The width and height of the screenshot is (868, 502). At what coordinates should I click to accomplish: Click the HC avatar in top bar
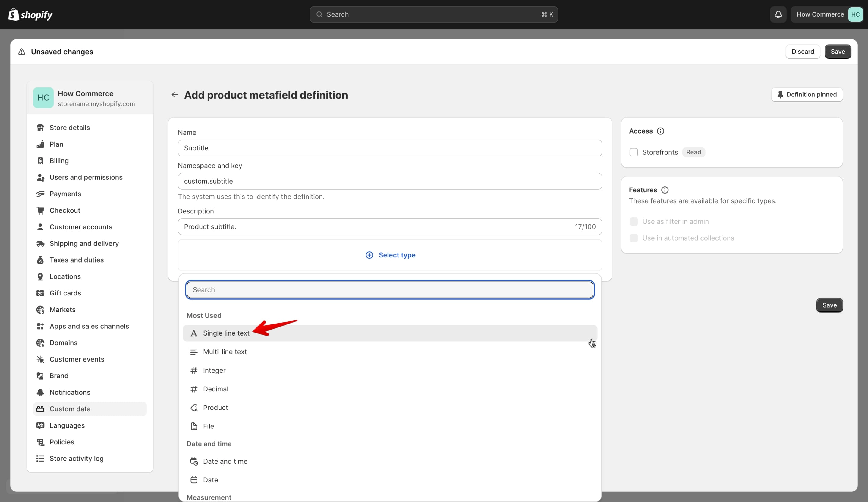(855, 14)
